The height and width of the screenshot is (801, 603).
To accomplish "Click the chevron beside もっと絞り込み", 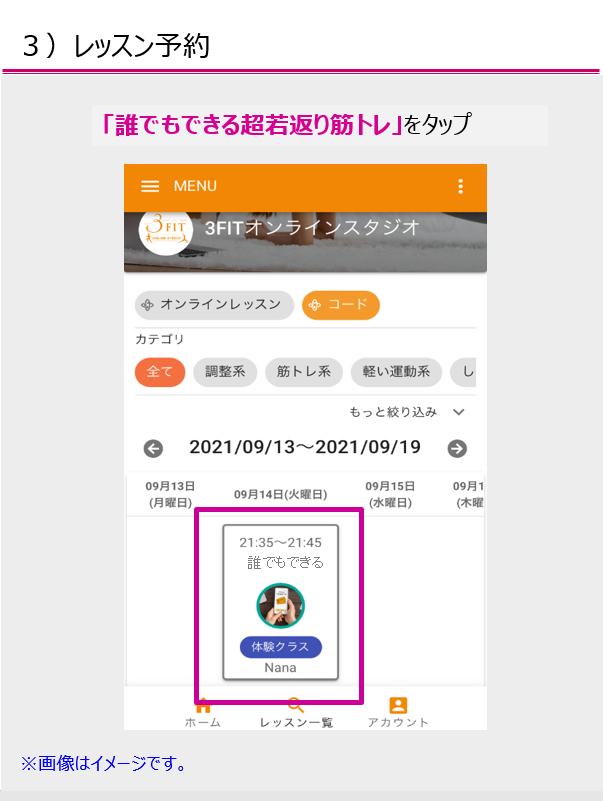I will (x=459, y=412).
